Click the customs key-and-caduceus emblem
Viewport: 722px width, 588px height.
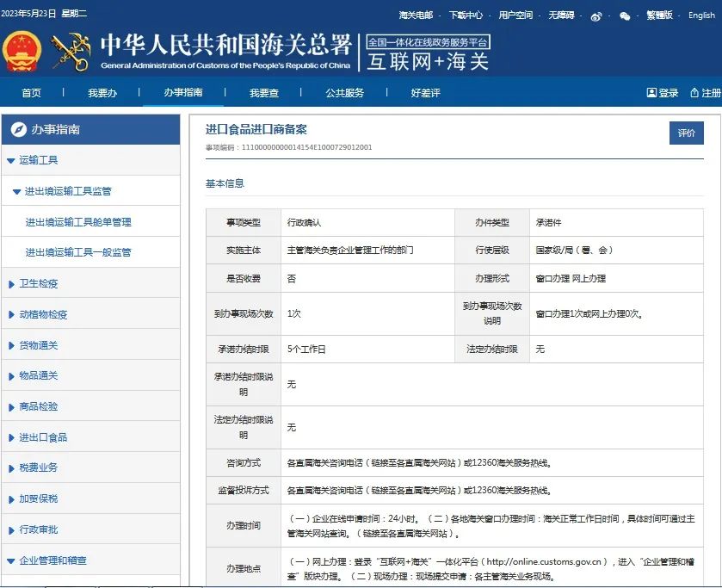(x=71, y=52)
